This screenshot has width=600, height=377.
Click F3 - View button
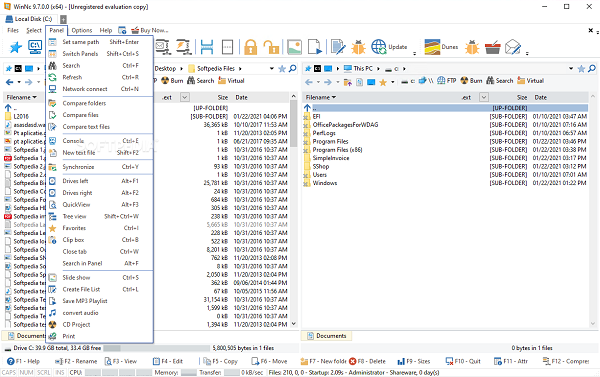[121, 361]
